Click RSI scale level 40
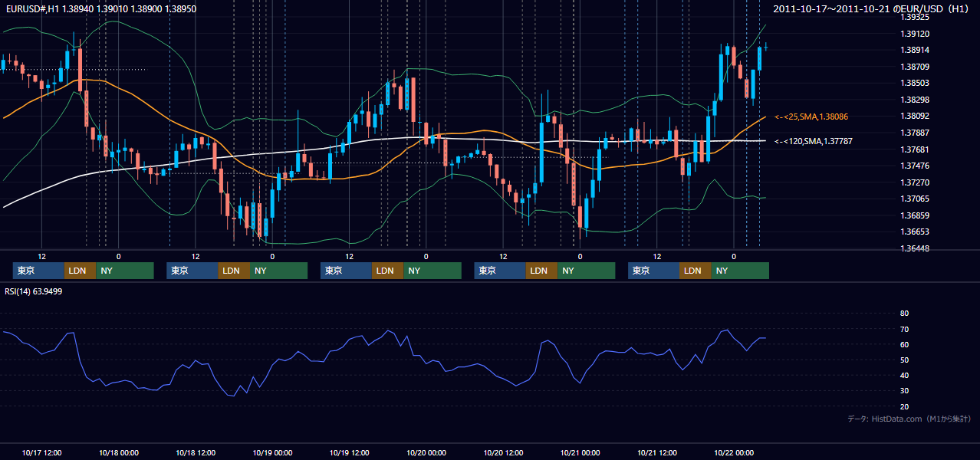The width and height of the screenshot is (980, 460). click(x=904, y=375)
